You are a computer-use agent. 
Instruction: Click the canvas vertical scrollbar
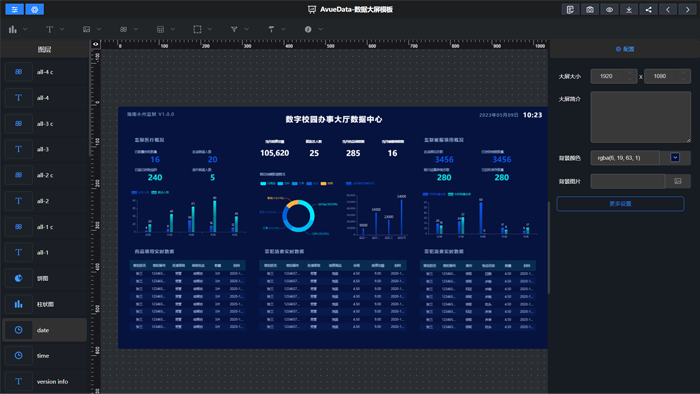pyautogui.click(x=549, y=248)
